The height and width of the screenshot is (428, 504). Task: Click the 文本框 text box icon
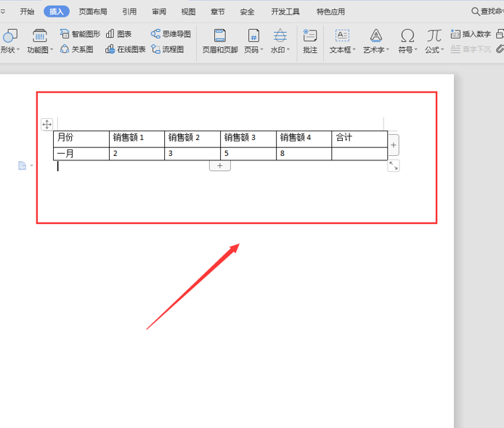point(342,36)
